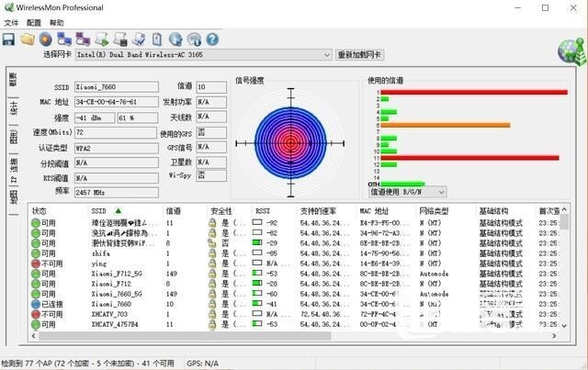The height and width of the screenshot is (370, 588).
Task: Click the green status icon for shifa network
Action: (x=35, y=253)
